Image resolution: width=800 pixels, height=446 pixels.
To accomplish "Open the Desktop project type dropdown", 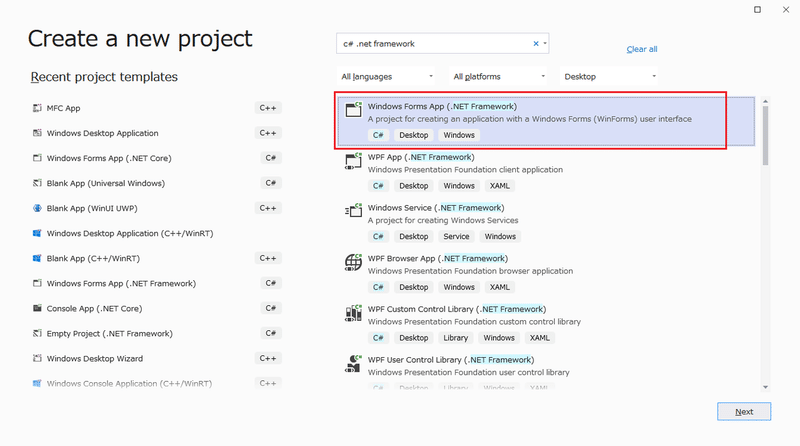I will 610,76.
